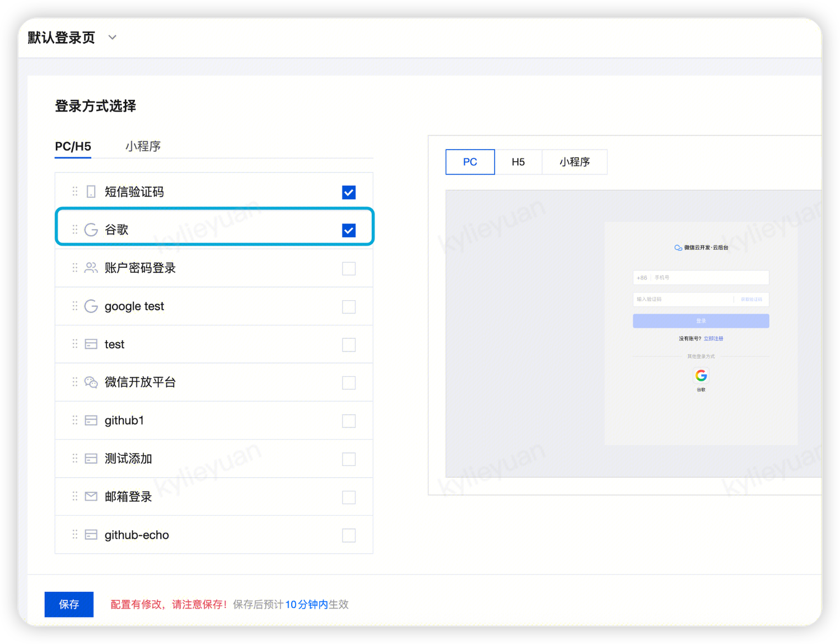
Task: Select the envelope icon beside 邮箱登录
Action: pos(91,496)
